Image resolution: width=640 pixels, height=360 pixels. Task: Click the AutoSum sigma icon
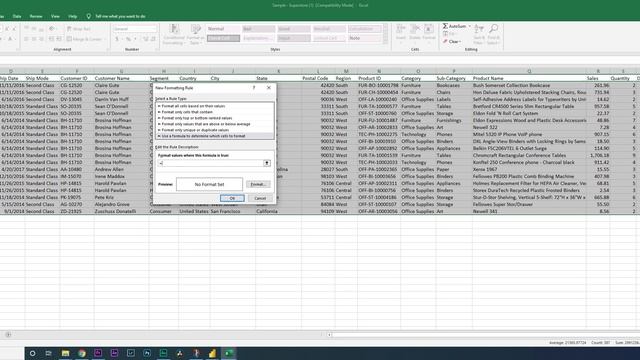click(x=445, y=26)
